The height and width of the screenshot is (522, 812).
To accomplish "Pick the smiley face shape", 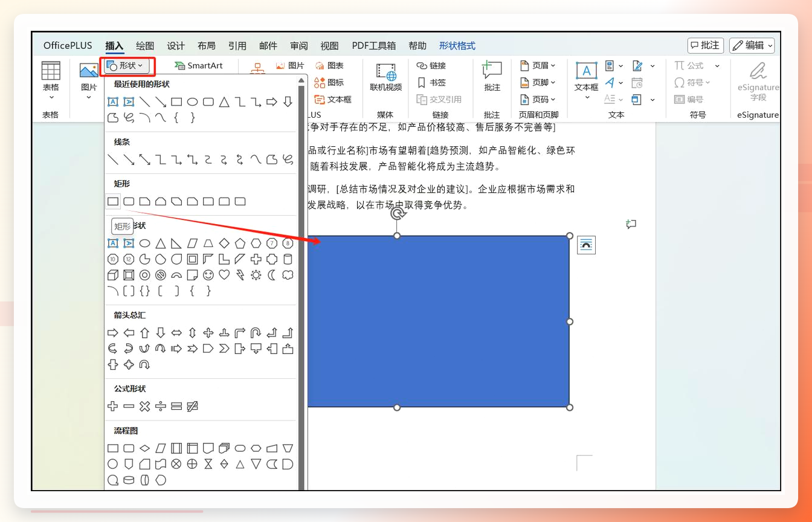I will (x=208, y=275).
